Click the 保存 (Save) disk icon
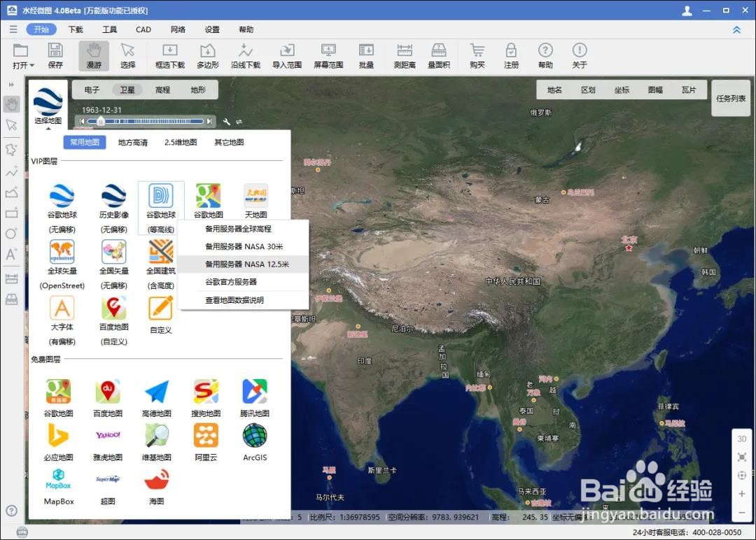756x540 pixels. tap(55, 50)
